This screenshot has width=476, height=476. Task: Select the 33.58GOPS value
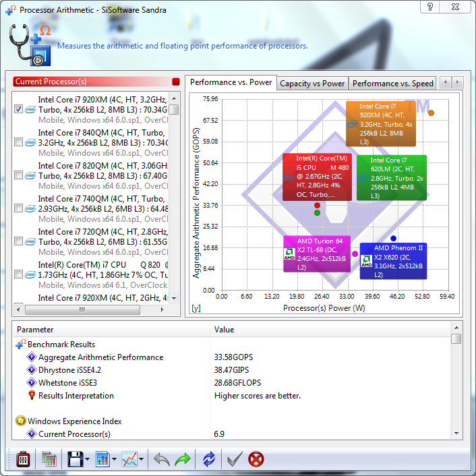(233, 357)
